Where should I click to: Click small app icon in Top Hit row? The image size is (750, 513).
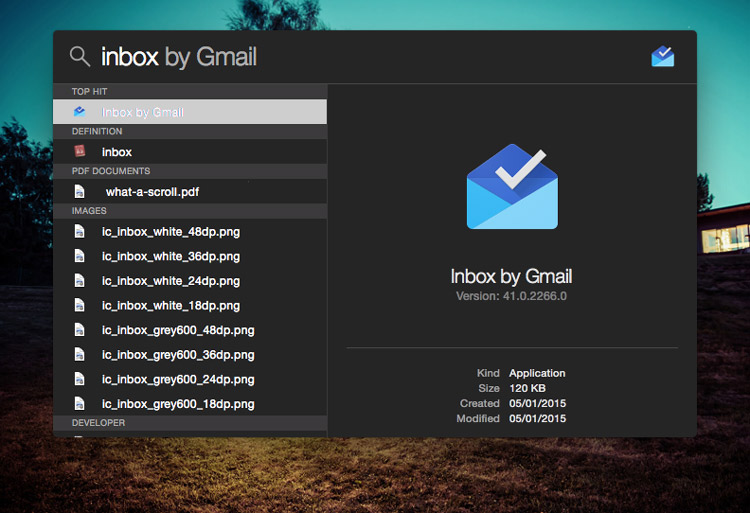[80, 112]
